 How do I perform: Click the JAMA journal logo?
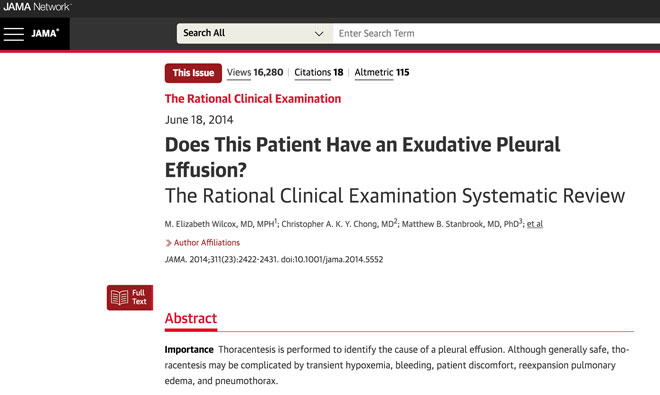[45, 33]
